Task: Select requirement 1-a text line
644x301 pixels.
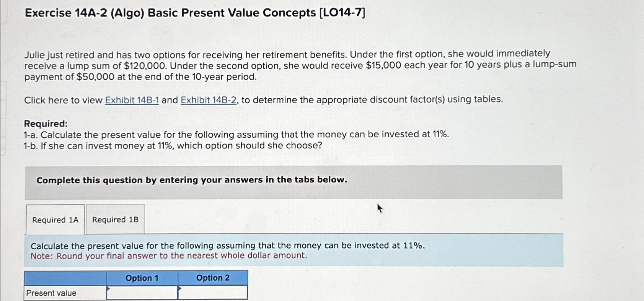Action: 236,134
